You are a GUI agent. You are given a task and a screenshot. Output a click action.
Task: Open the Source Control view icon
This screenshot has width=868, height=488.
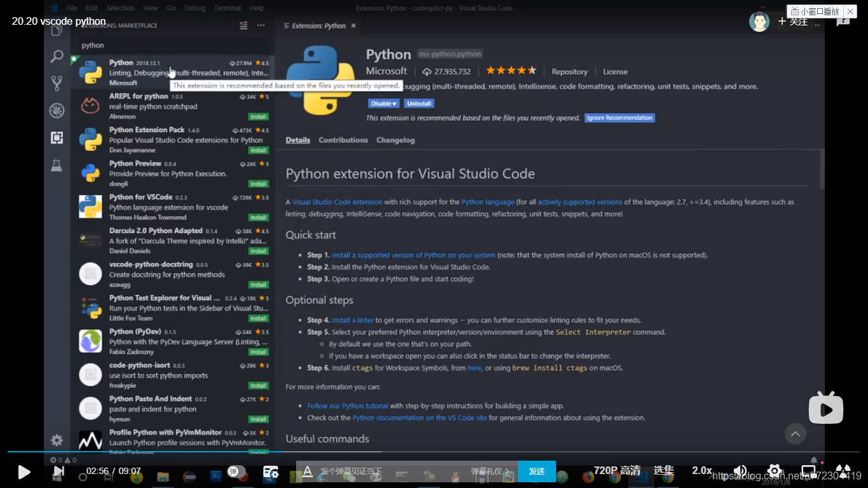pos(57,83)
